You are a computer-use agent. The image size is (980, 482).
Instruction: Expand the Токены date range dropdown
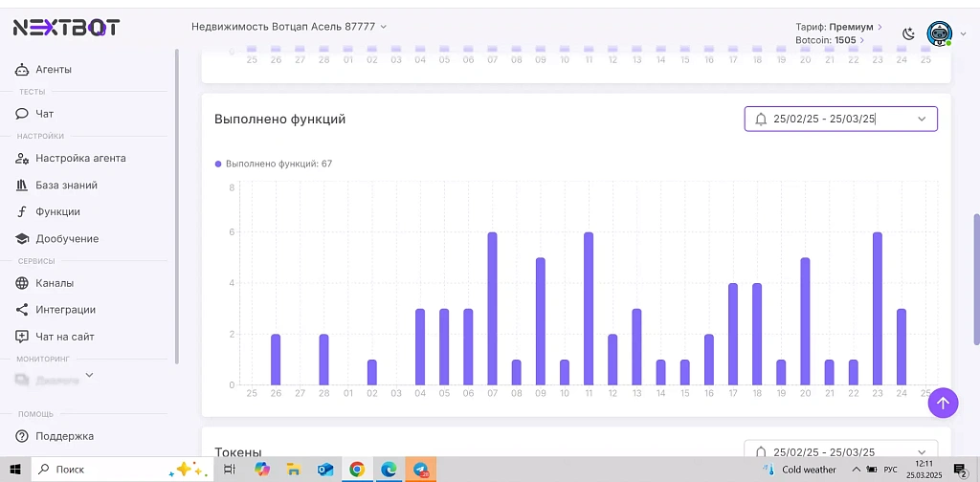click(x=840, y=451)
